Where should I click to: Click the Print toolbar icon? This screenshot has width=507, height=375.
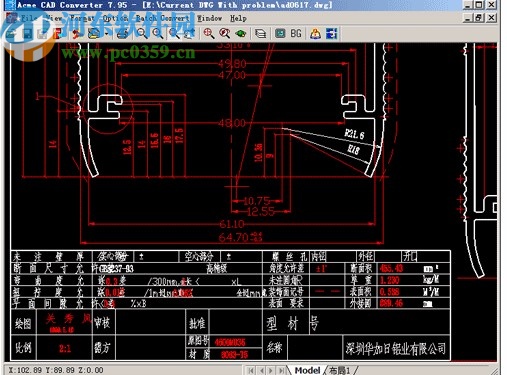click(123, 34)
